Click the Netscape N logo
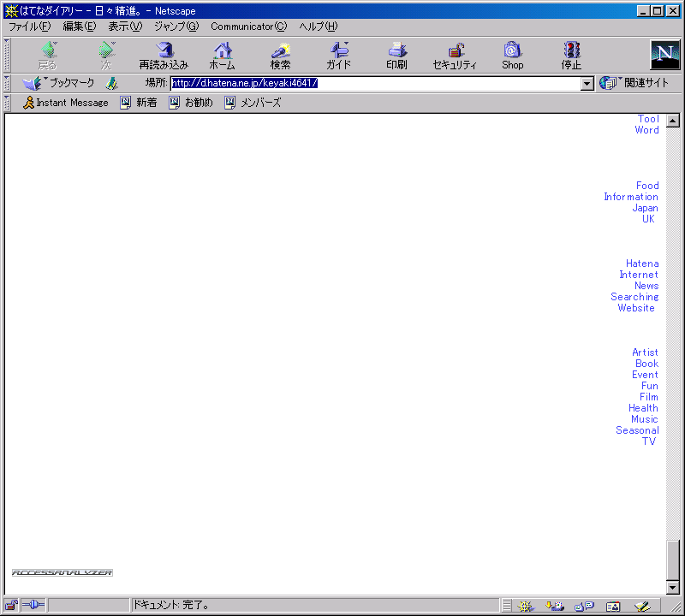This screenshot has width=685, height=616. (x=665, y=55)
